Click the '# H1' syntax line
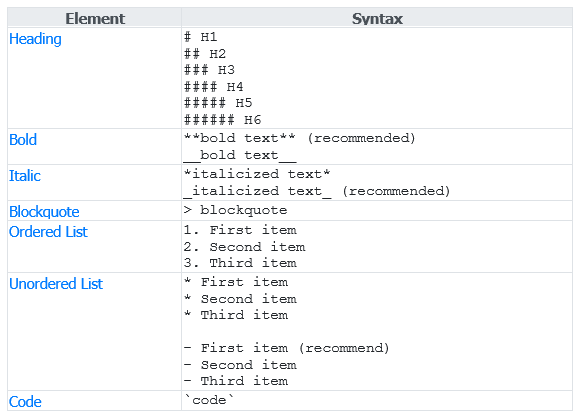581x417 pixels. [x=200, y=37]
